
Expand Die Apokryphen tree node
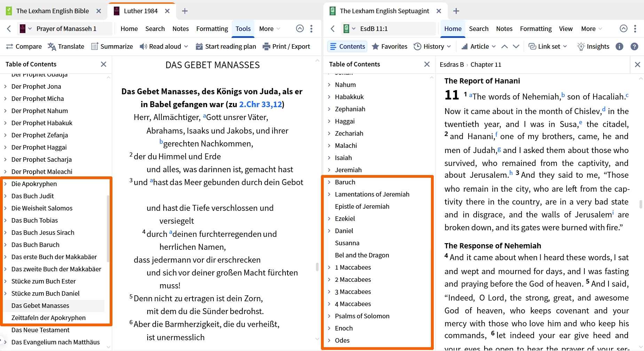[x=5, y=184]
